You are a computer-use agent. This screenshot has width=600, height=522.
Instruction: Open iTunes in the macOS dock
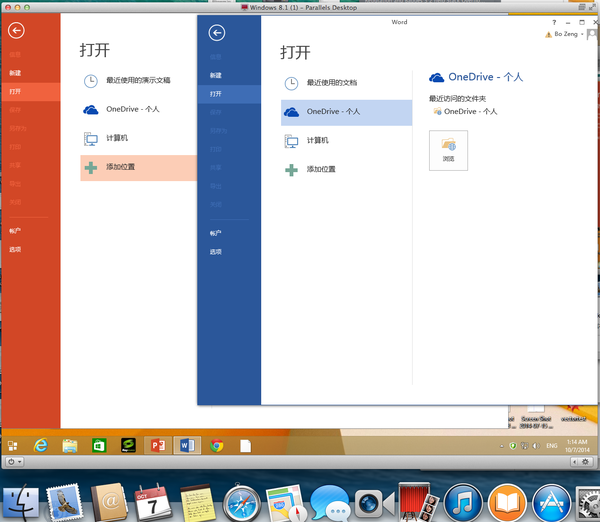(x=463, y=503)
